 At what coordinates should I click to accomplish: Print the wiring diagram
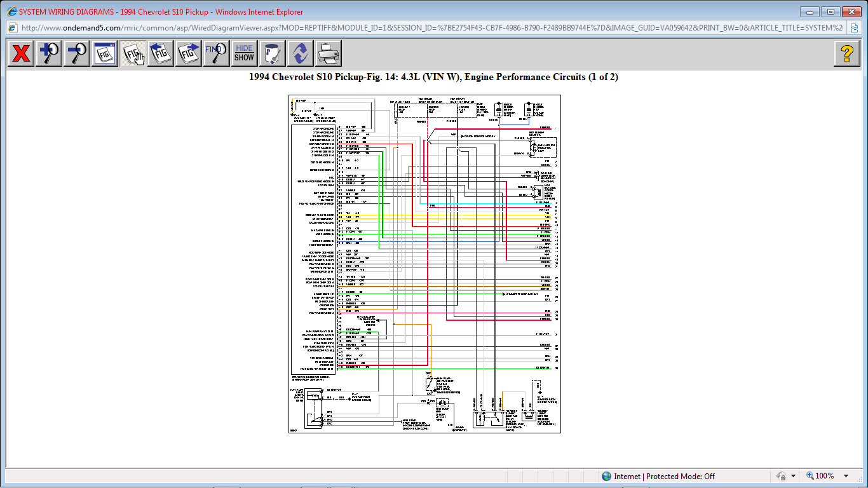329,53
